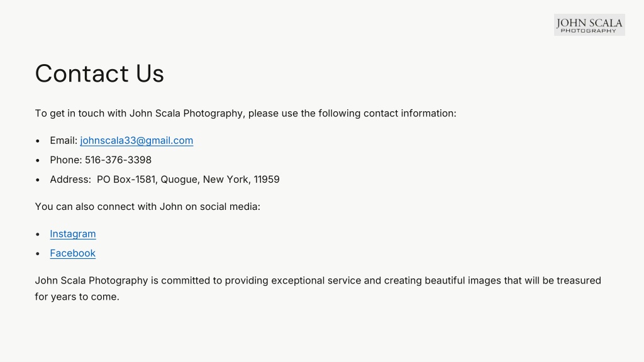Click the 'Quogue, New York' text
The width and height of the screenshot is (644, 362).
coord(204,179)
